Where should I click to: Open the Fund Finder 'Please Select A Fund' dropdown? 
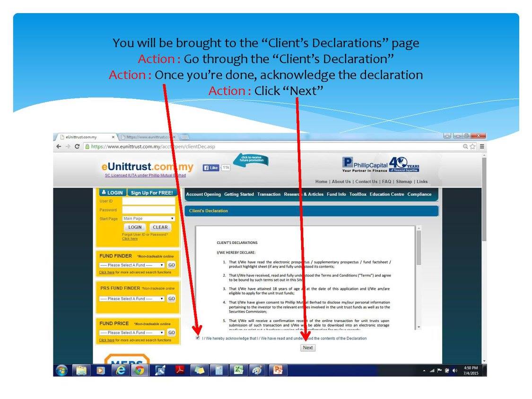pyautogui.click(x=131, y=265)
